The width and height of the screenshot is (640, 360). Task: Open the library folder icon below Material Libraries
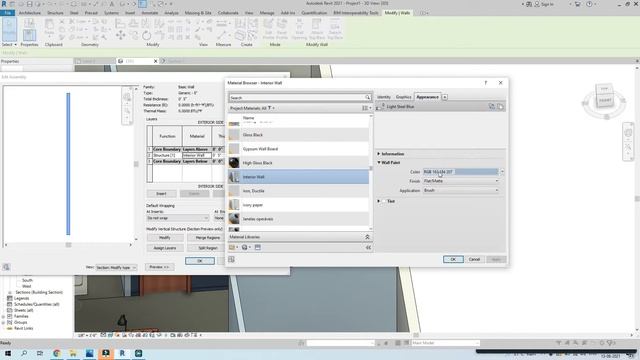click(232, 247)
